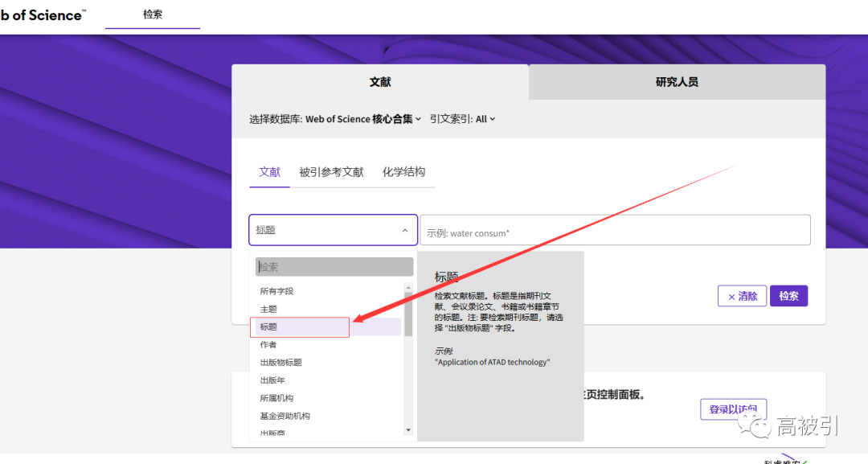Click the chevron in the 标题 field selector
The height and width of the screenshot is (464, 868).
404,230
